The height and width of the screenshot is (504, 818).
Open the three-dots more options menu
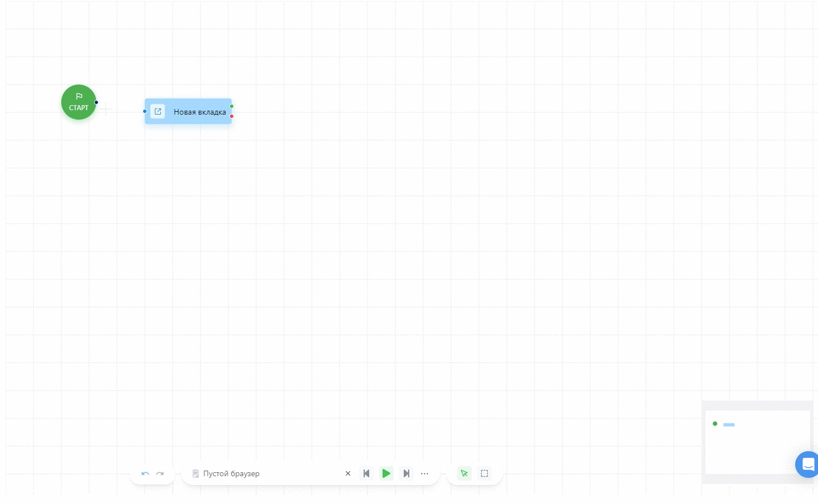pos(425,473)
